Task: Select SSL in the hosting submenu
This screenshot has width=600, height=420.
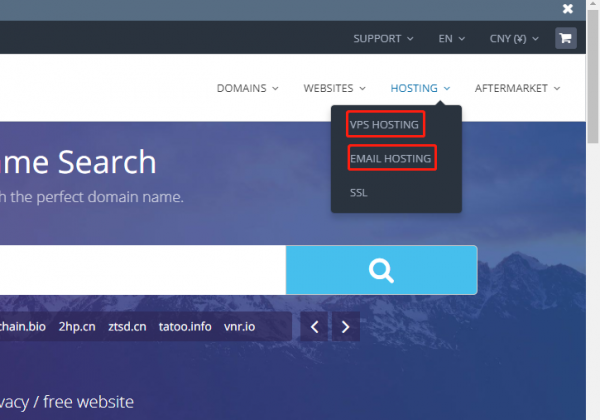Action: 359,192
